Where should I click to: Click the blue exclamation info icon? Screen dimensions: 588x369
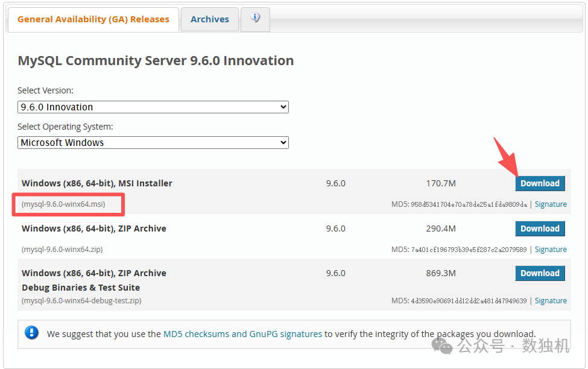[x=31, y=333]
